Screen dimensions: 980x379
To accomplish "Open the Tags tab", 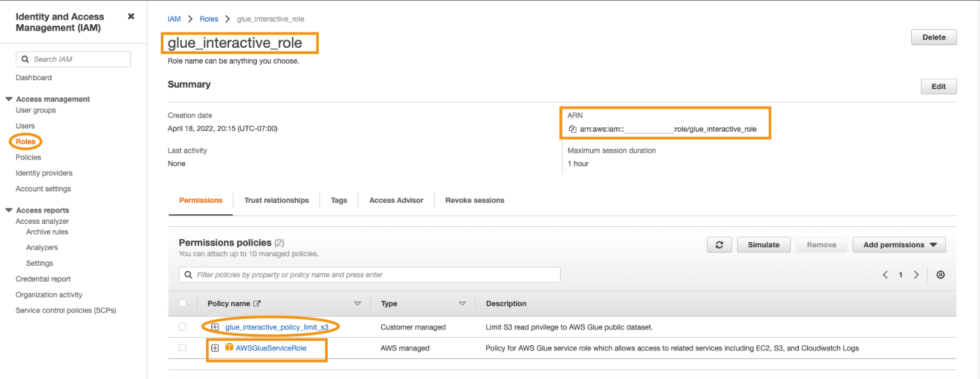I will 339,200.
